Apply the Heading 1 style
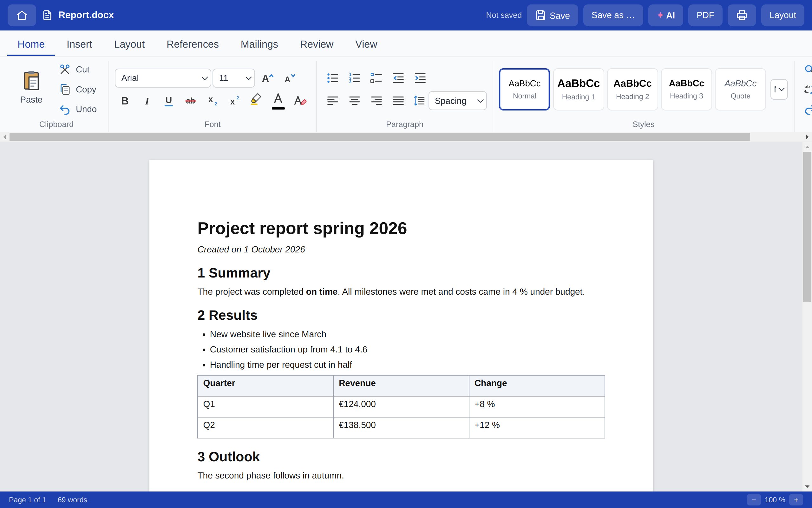This screenshot has width=812, height=508. pyautogui.click(x=579, y=89)
